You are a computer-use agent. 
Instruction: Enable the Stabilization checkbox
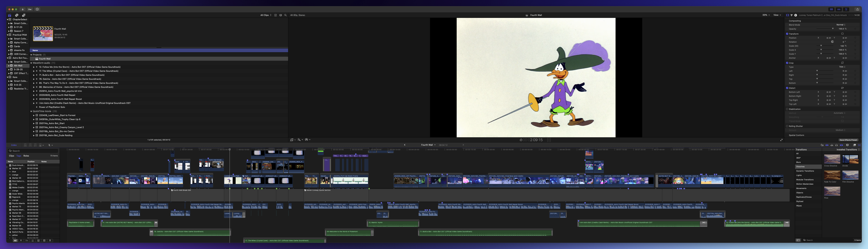(x=787, y=109)
